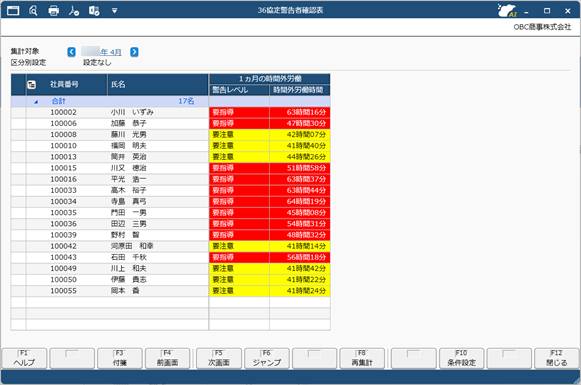Screen dimensions: 581x385
Task: Go to previous month with left arrow
Action: [72, 52]
